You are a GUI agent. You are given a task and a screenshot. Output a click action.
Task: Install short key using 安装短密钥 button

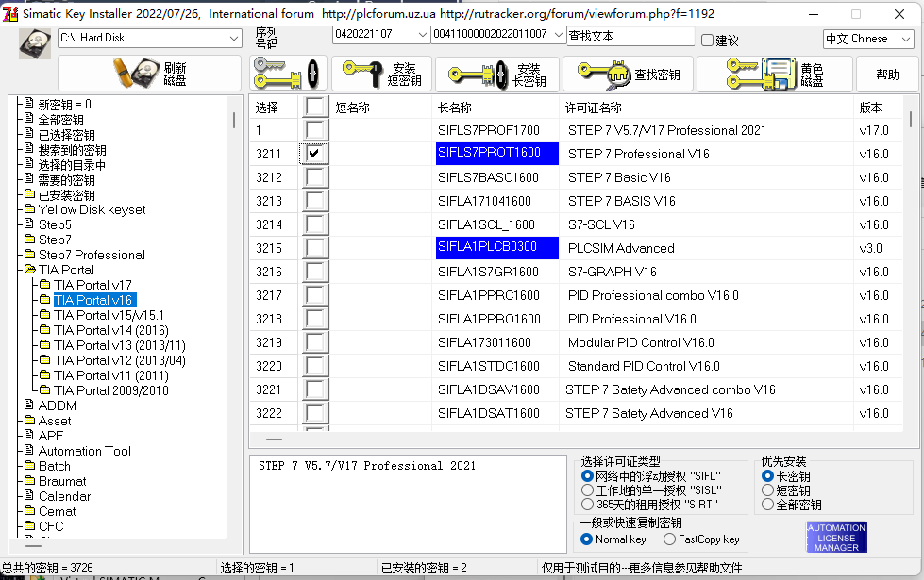tap(382, 74)
